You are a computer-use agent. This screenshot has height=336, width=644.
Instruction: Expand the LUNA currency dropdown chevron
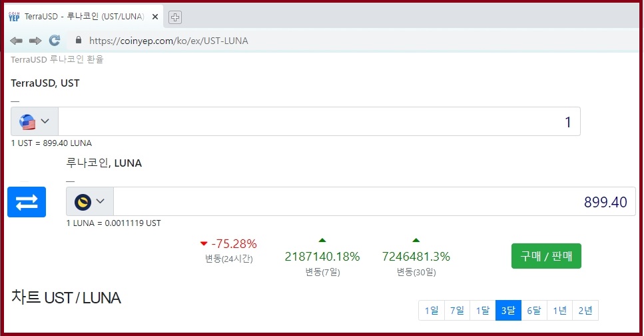coord(100,201)
